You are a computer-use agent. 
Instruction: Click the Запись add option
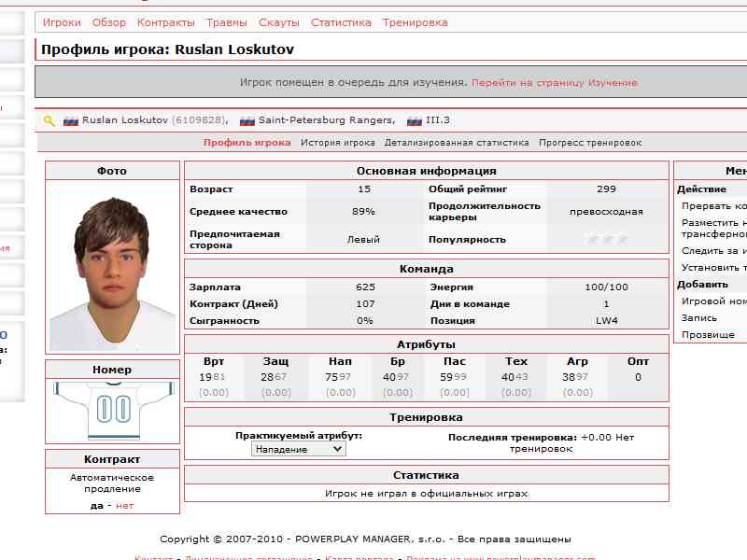[699, 318]
